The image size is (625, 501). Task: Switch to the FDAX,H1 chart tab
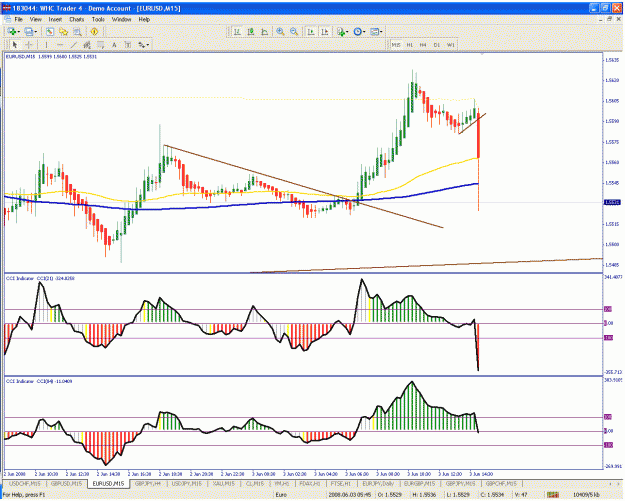coord(309,483)
